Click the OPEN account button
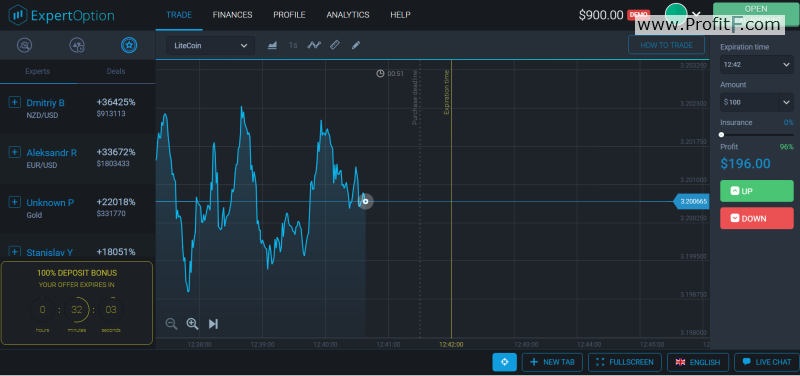Image resolution: width=800 pixels, height=376 pixels. pyautogui.click(x=756, y=14)
